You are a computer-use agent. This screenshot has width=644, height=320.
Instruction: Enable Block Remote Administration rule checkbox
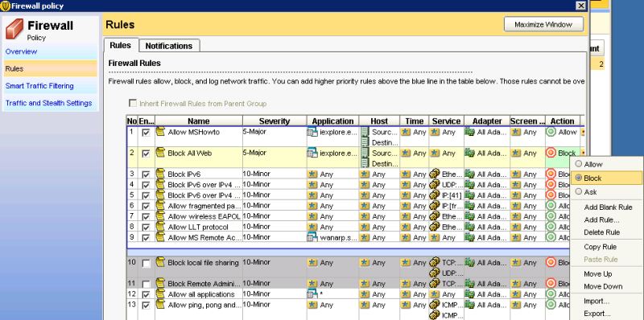coord(146,285)
